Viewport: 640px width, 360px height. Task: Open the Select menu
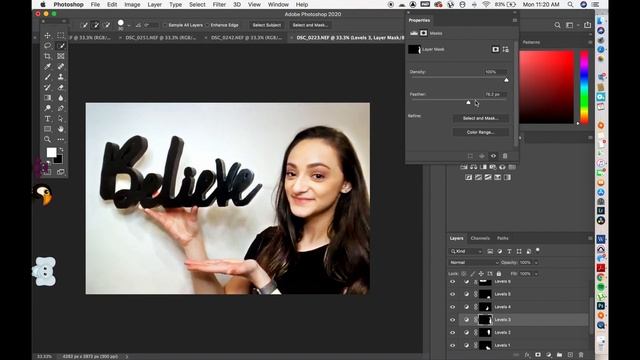click(x=197, y=4)
